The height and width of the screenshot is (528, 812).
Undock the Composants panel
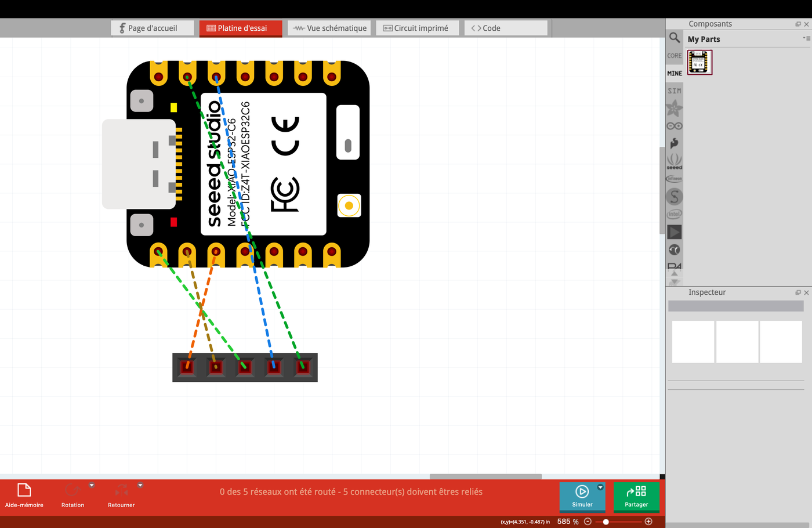[798, 24]
